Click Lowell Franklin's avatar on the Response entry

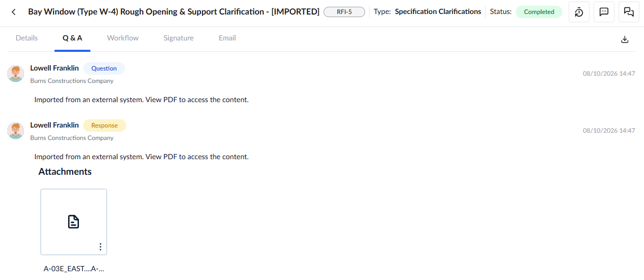[x=16, y=131]
